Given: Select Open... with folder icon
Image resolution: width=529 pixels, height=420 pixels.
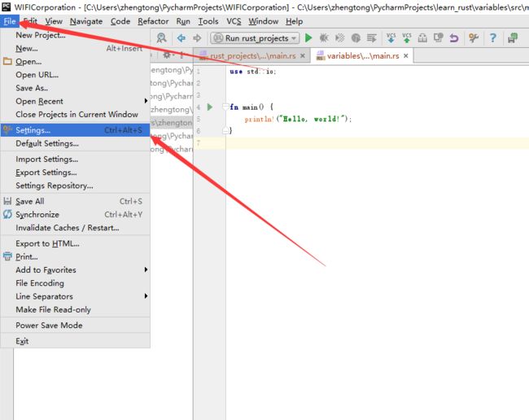Looking at the screenshot, I should pos(75,61).
